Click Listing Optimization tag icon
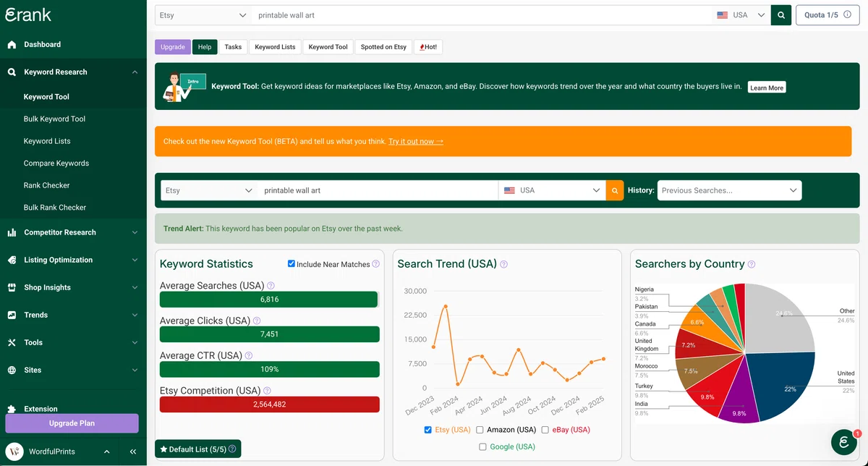The height and width of the screenshot is (466, 868). tap(12, 260)
